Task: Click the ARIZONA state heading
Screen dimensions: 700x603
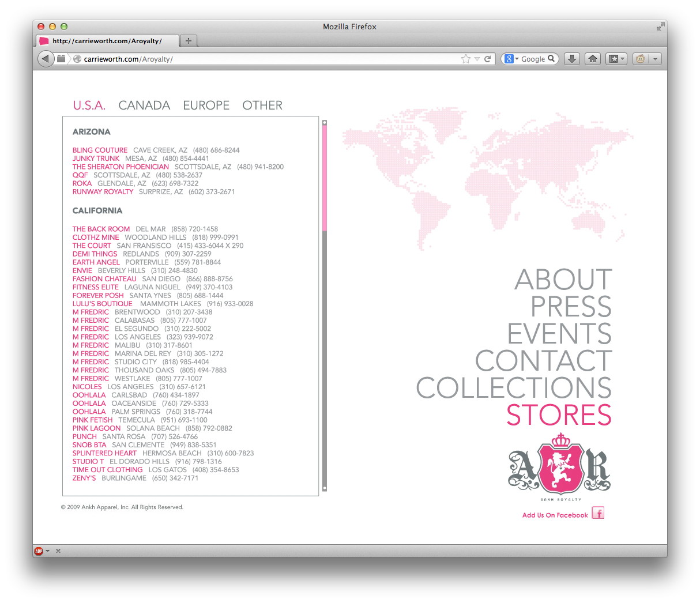Action: coord(91,132)
